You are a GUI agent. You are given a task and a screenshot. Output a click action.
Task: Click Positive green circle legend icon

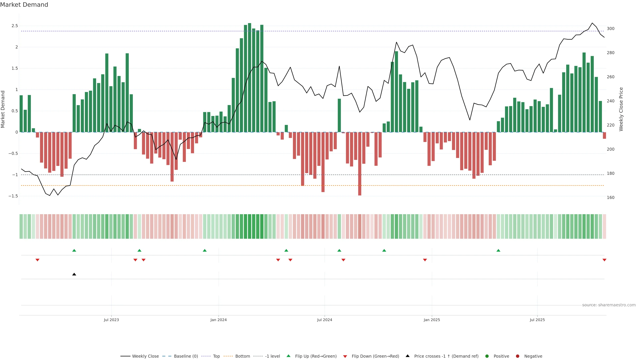(487, 356)
